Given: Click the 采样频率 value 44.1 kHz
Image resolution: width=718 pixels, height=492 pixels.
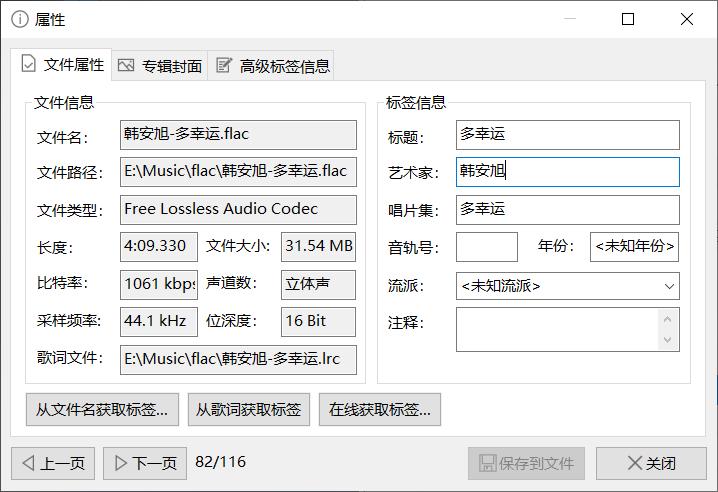Looking at the screenshot, I should coord(159,322).
